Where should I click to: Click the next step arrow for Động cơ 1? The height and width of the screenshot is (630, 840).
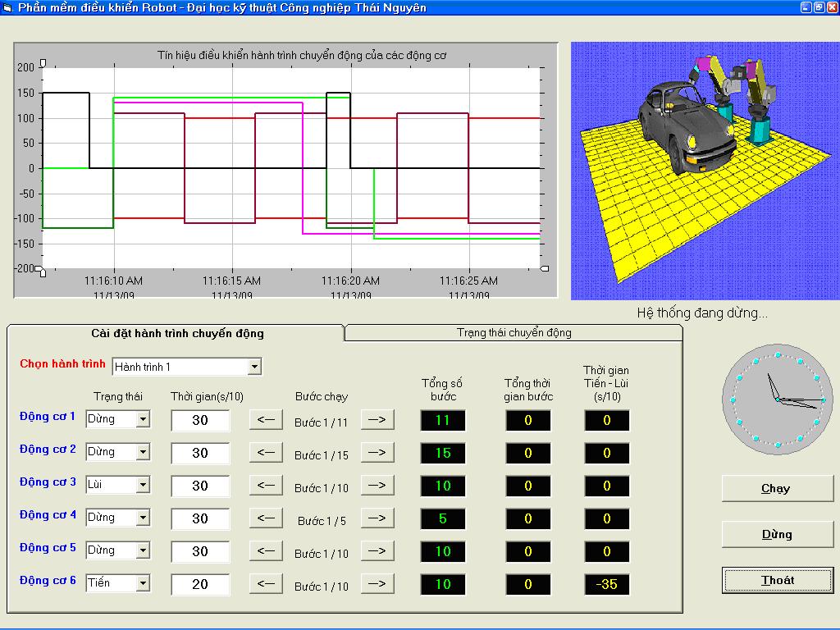coord(377,420)
